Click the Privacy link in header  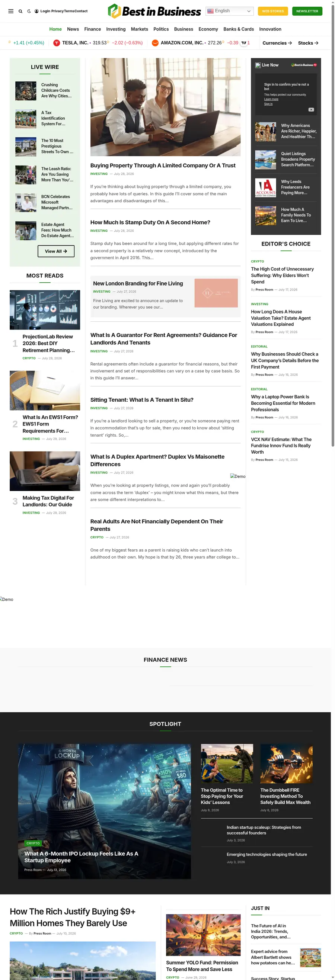point(57,11)
